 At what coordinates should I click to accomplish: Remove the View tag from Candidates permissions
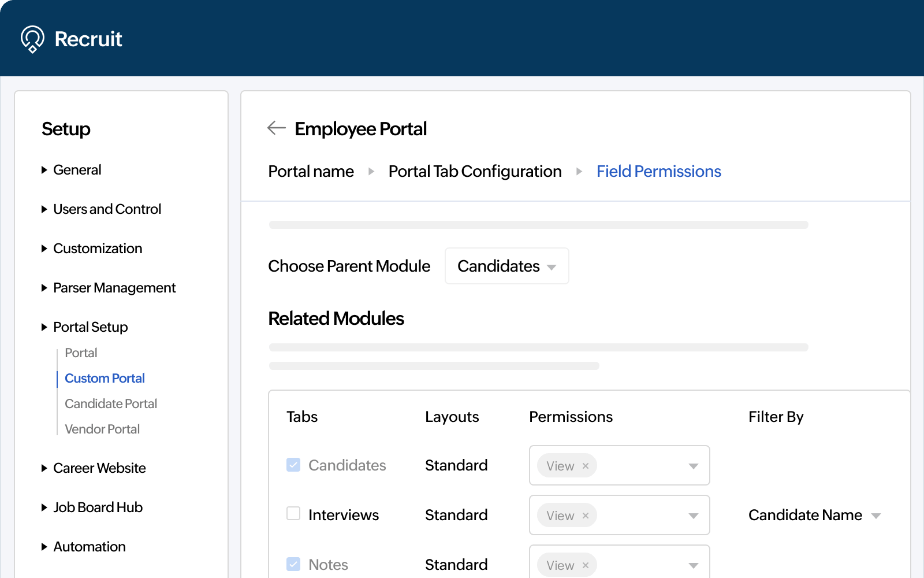tap(585, 465)
